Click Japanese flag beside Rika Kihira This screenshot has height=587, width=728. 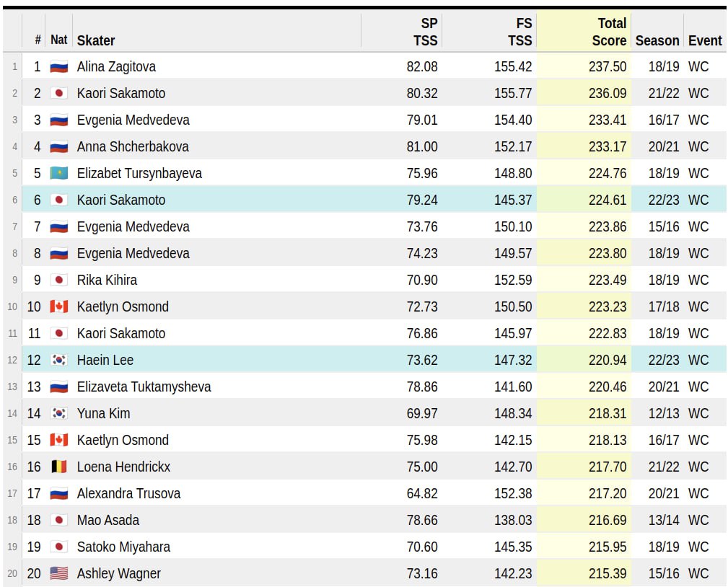point(58,280)
